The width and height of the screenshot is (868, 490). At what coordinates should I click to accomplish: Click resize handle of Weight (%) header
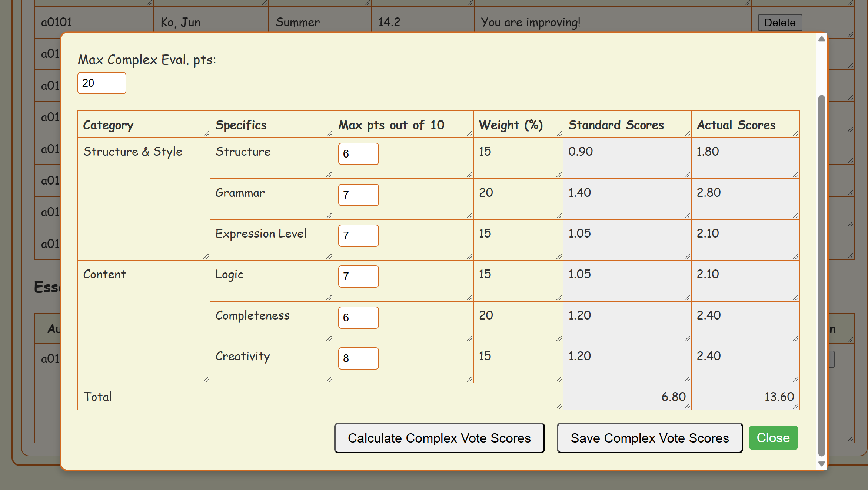point(559,134)
